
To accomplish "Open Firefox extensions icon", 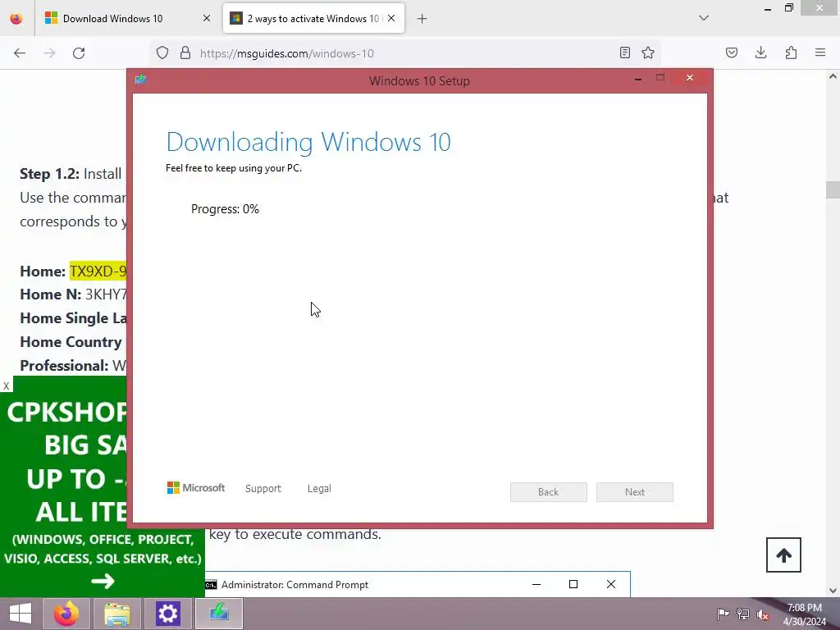I will point(791,52).
